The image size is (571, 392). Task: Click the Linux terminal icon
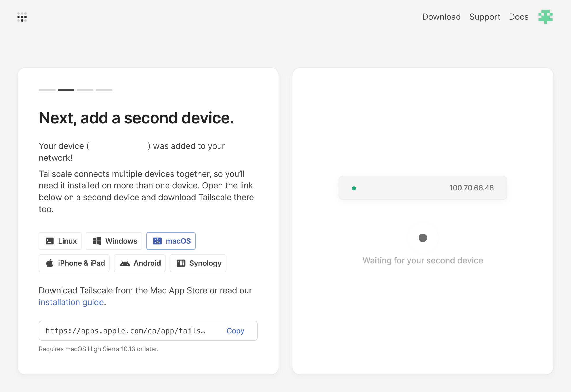(x=49, y=241)
